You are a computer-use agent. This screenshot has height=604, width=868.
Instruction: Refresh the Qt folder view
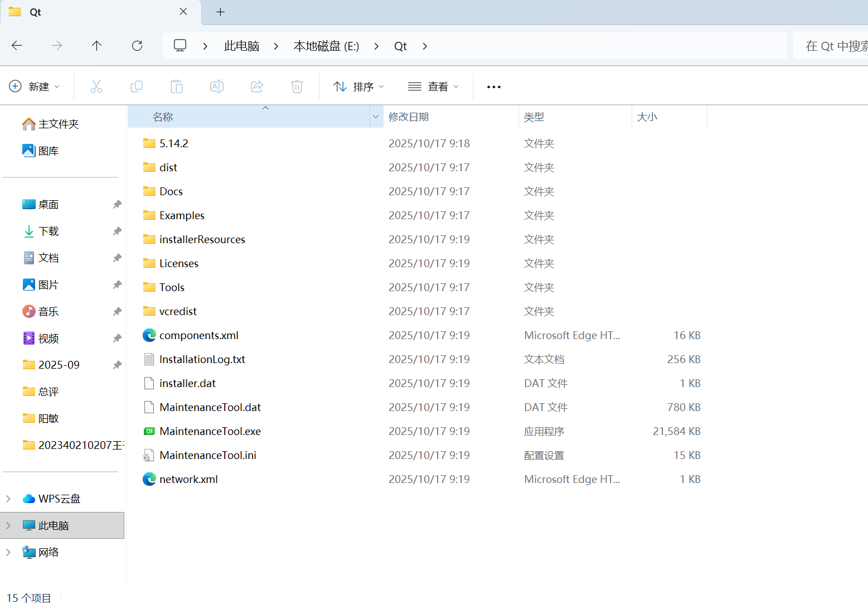[137, 46]
